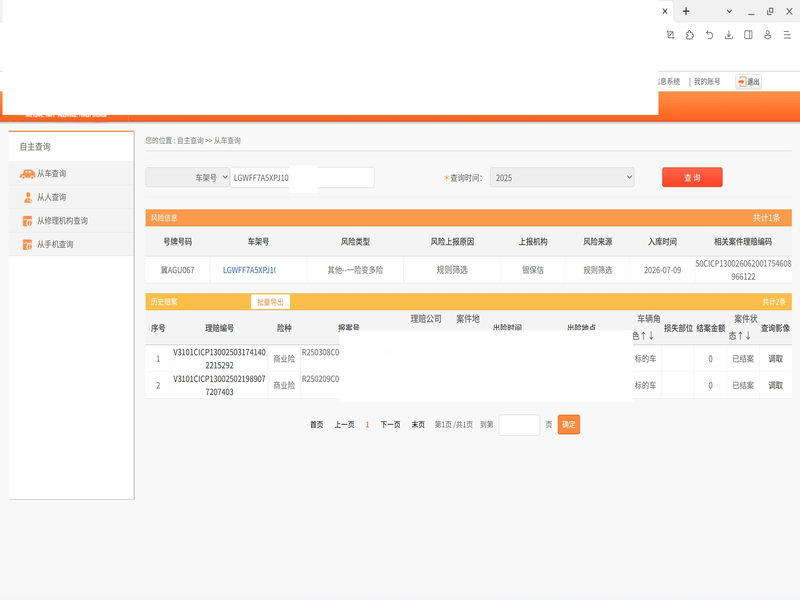
Task: Open the blue LGWFF7A5XPJ1 VIN link
Action: pos(249,270)
